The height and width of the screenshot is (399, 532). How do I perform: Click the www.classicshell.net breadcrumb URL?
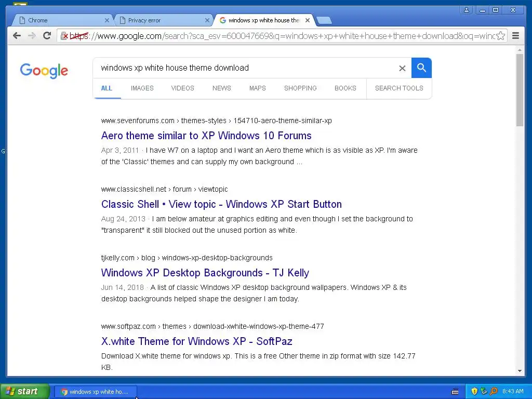[x=165, y=189]
